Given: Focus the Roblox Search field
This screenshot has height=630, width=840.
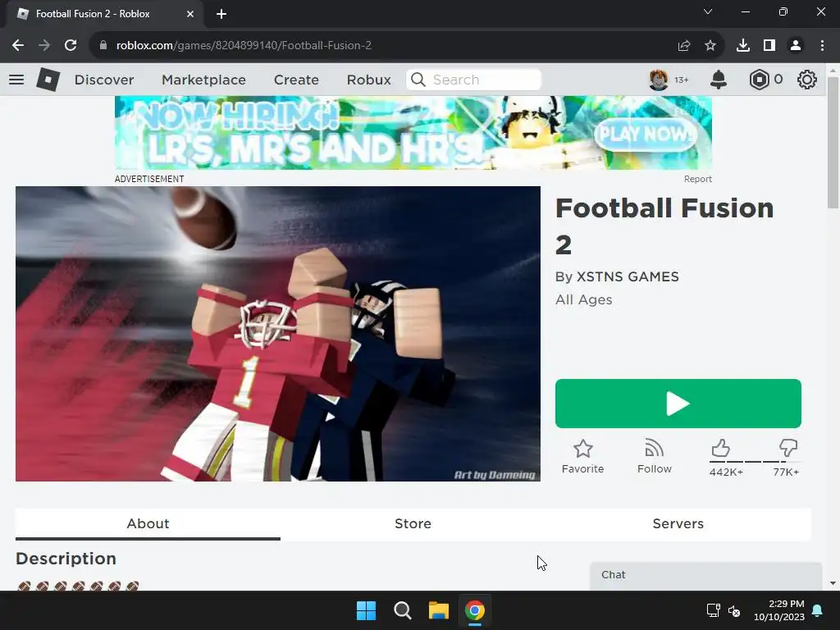Looking at the screenshot, I should click(x=473, y=80).
